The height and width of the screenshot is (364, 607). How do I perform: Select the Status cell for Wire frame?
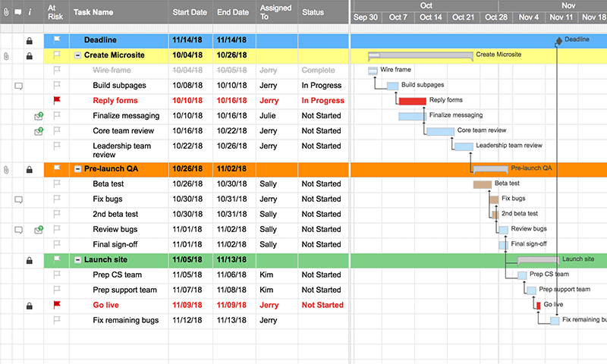pyautogui.click(x=324, y=71)
